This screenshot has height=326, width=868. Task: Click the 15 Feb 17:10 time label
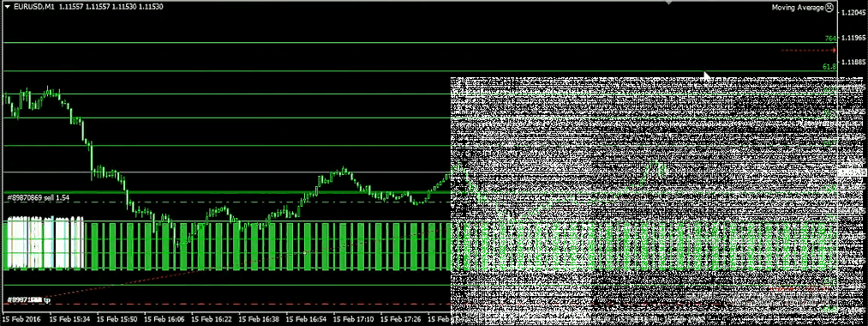pyautogui.click(x=354, y=320)
